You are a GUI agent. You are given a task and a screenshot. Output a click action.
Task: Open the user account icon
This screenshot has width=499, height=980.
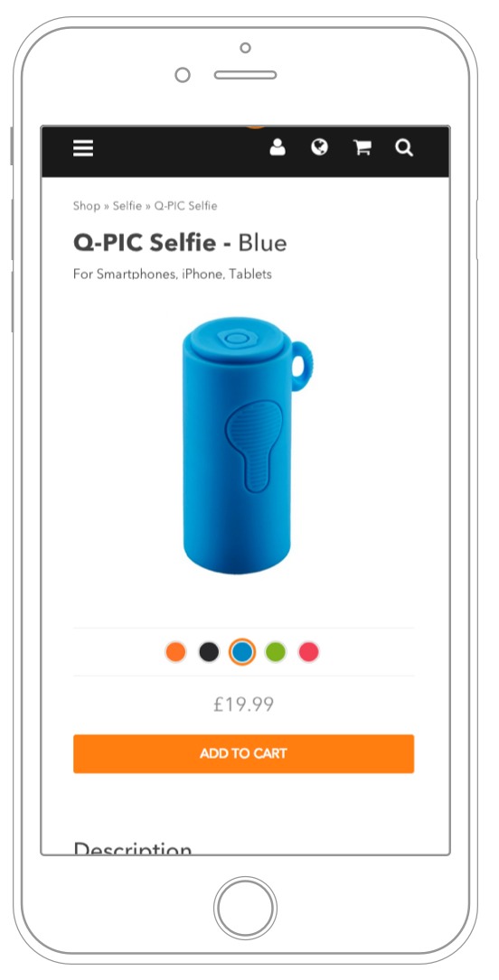click(x=277, y=147)
